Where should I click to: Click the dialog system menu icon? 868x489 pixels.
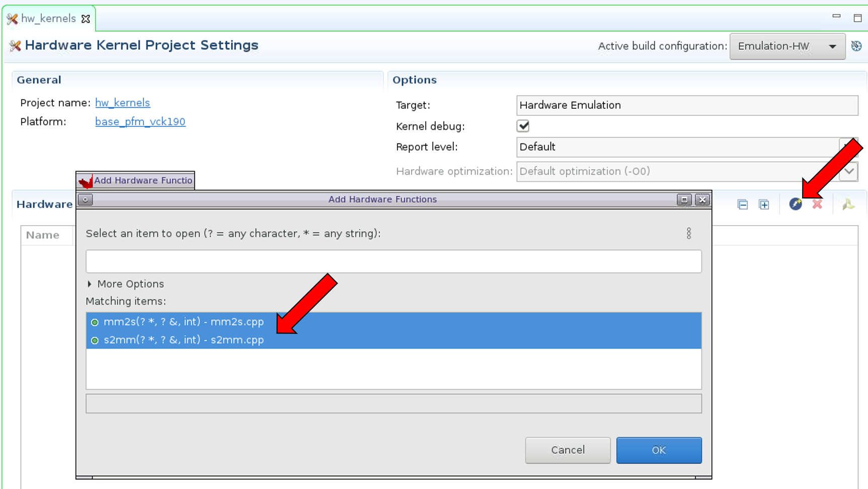click(86, 200)
